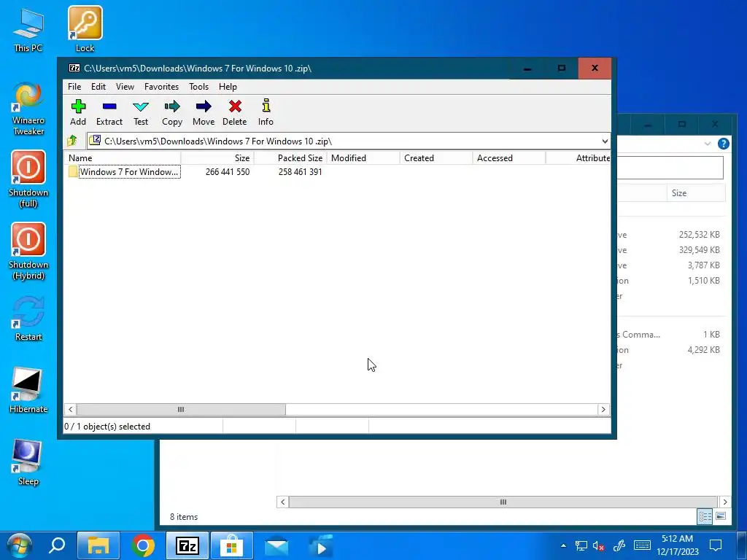Select the 252,532 KB file row in Explorer
This screenshot has width=747, height=560.
(671, 235)
